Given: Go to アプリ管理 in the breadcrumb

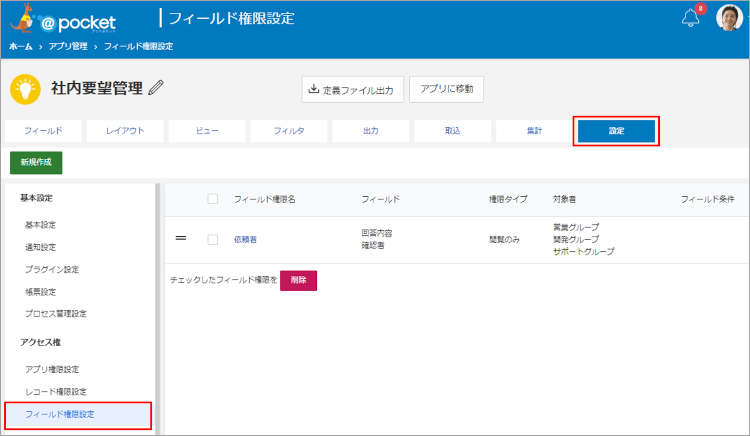Looking at the screenshot, I should pyautogui.click(x=68, y=46).
